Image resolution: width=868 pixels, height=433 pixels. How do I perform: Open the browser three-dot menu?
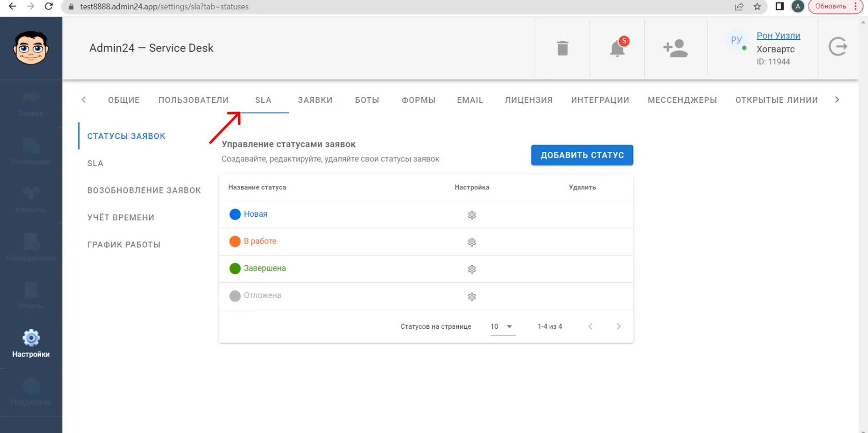tap(856, 6)
